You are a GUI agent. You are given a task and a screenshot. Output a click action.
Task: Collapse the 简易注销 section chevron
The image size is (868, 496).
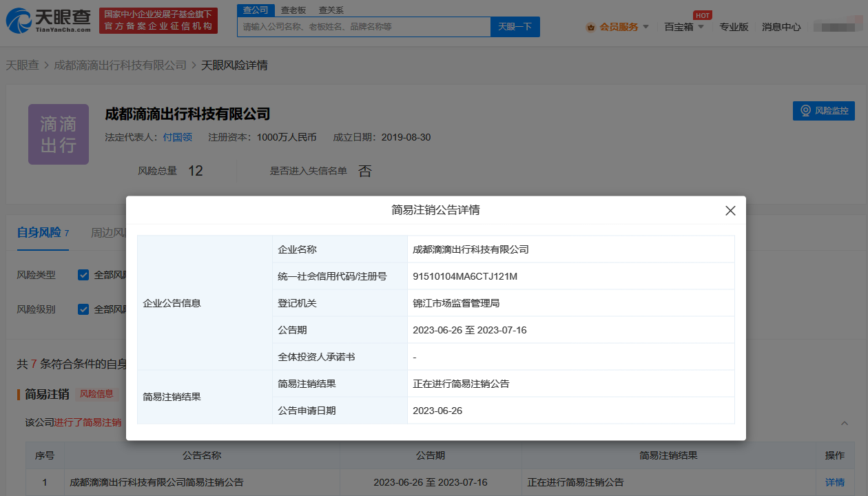tap(845, 423)
